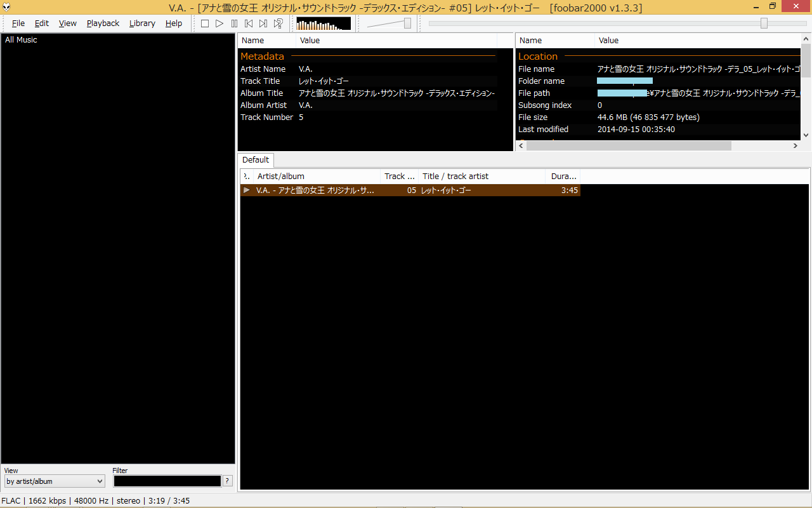
Task: Select the File path row in Location
Action: coord(658,93)
